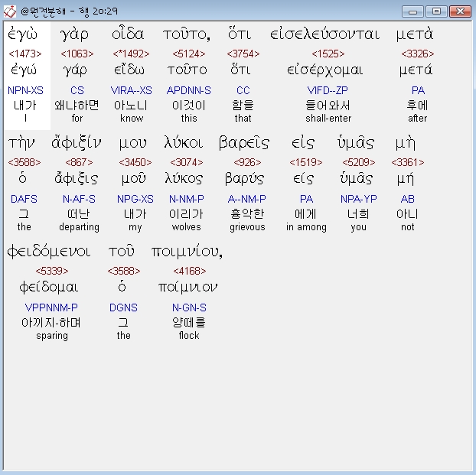
Task: Click lemma εἰσέρχομαι
Action: 324,70
